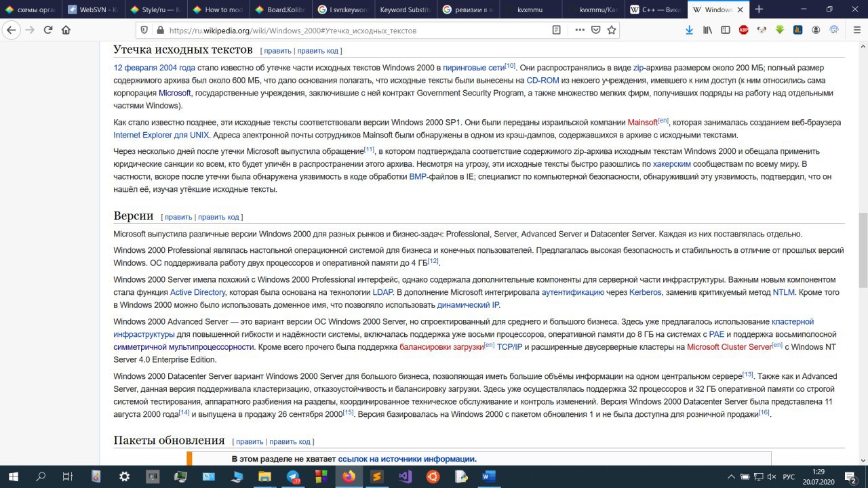Save page to Pocket
This screenshot has width=868, height=488.
595,30
